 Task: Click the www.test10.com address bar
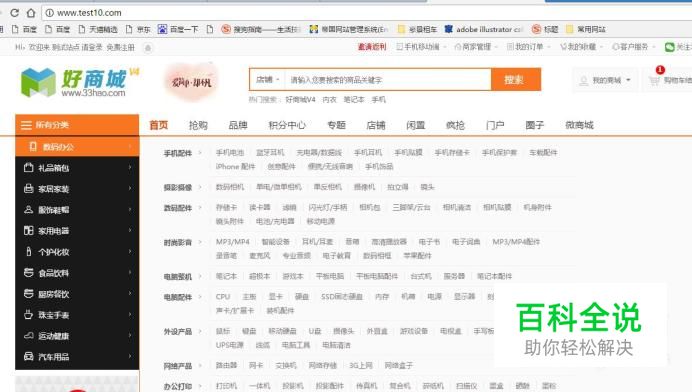click(366, 13)
